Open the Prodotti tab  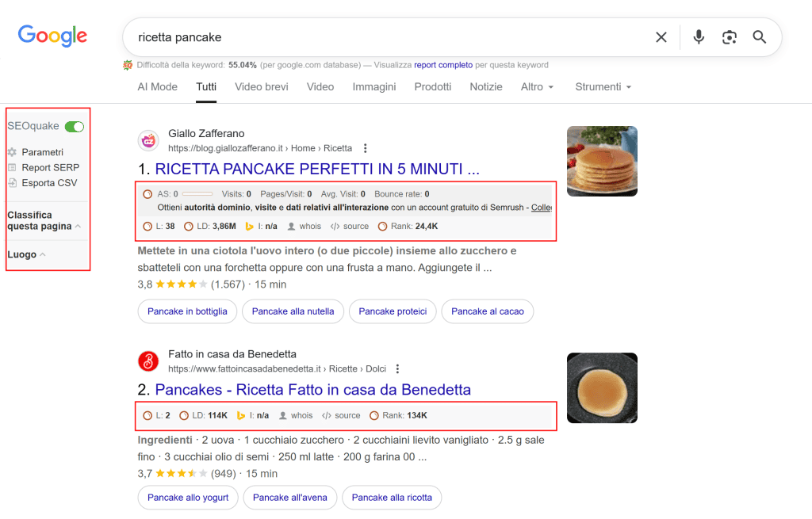(433, 87)
